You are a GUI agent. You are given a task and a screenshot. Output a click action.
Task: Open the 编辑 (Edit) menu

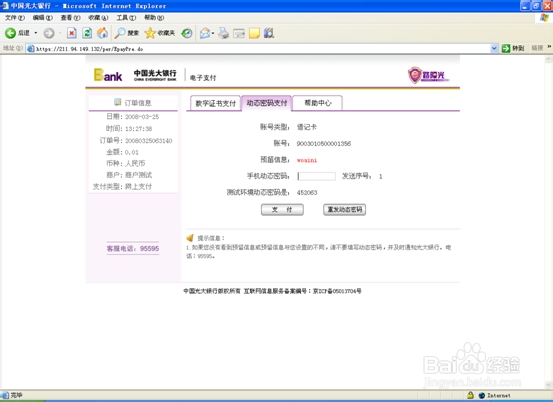43,18
